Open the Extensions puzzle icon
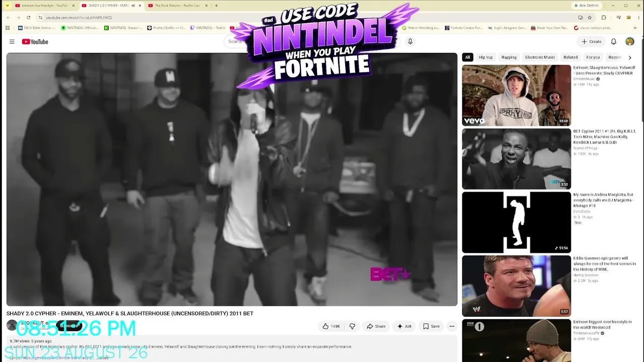This screenshot has height=362, width=644. pos(604,18)
